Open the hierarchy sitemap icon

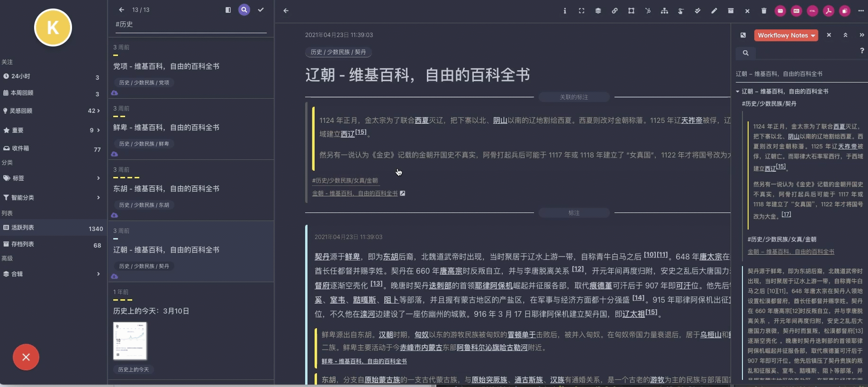point(664,10)
